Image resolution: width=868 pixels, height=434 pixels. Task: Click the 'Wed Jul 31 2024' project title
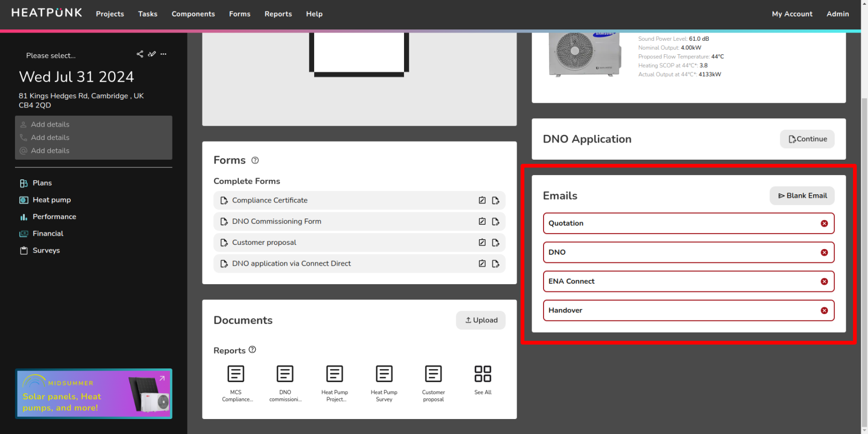point(76,77)
